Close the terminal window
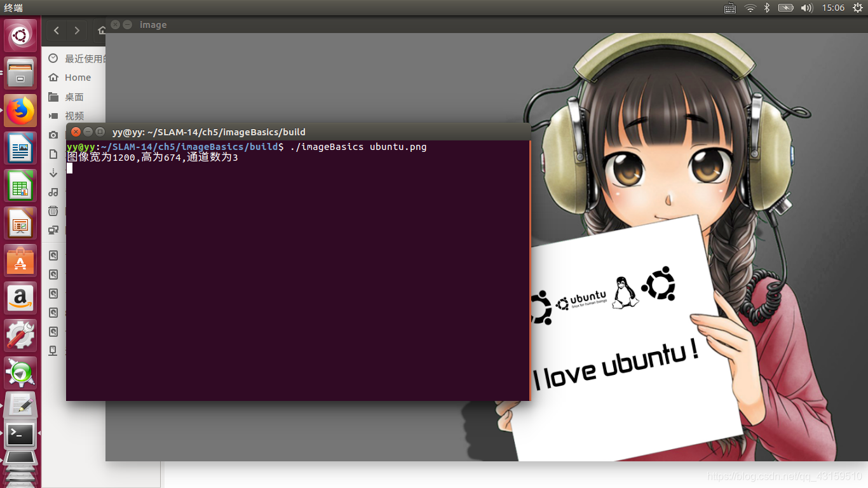 pyautogui.click(x=76, y=132)
